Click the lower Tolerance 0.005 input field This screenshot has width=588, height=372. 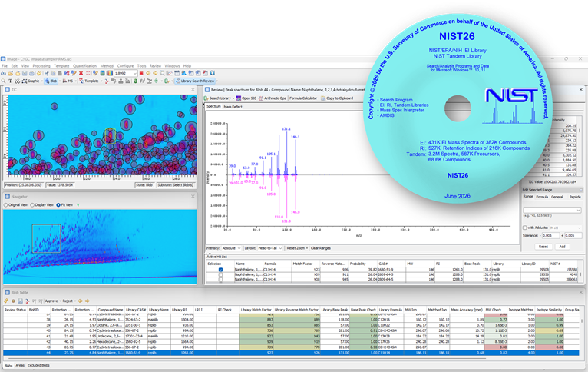click(x=550, y=235)
